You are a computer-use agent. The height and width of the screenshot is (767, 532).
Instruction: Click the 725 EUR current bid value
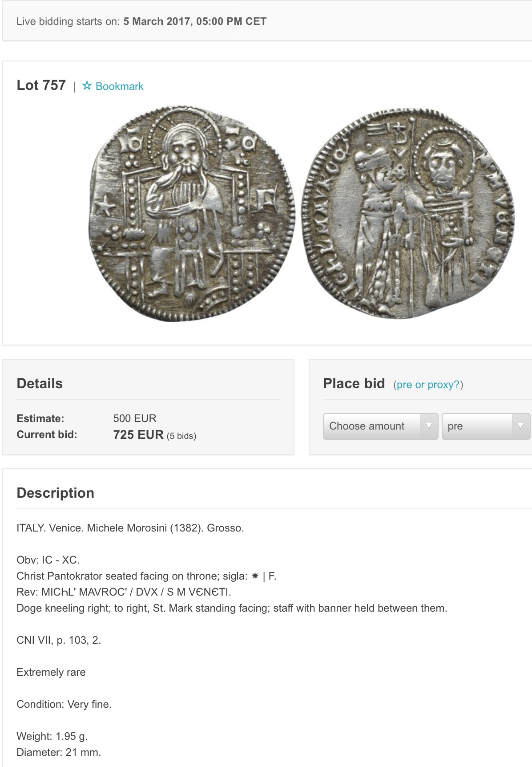pyautogui.click(x=138, y=435)
